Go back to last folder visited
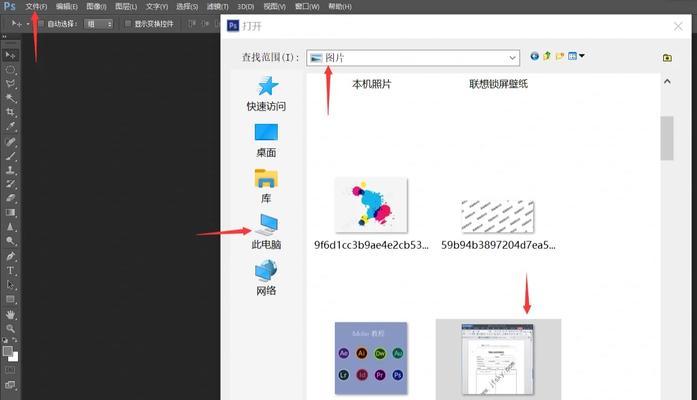Viewport: 697px width, 400px height. (535, 56)
